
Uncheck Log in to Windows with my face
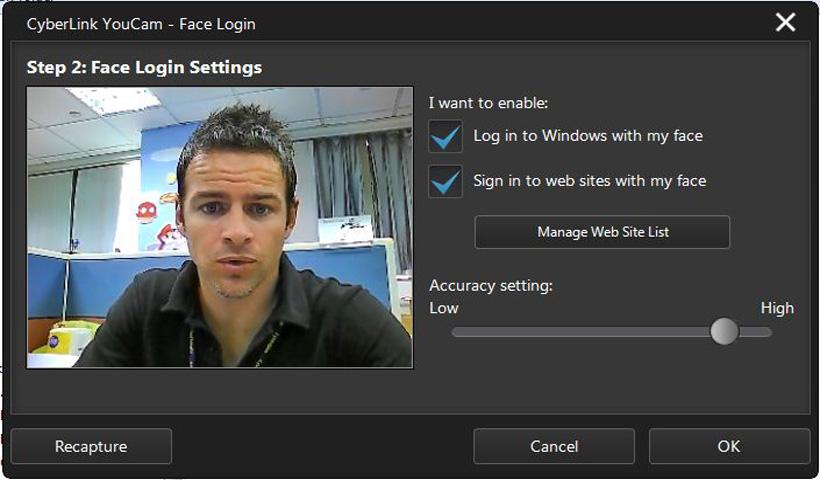point(446,136)
